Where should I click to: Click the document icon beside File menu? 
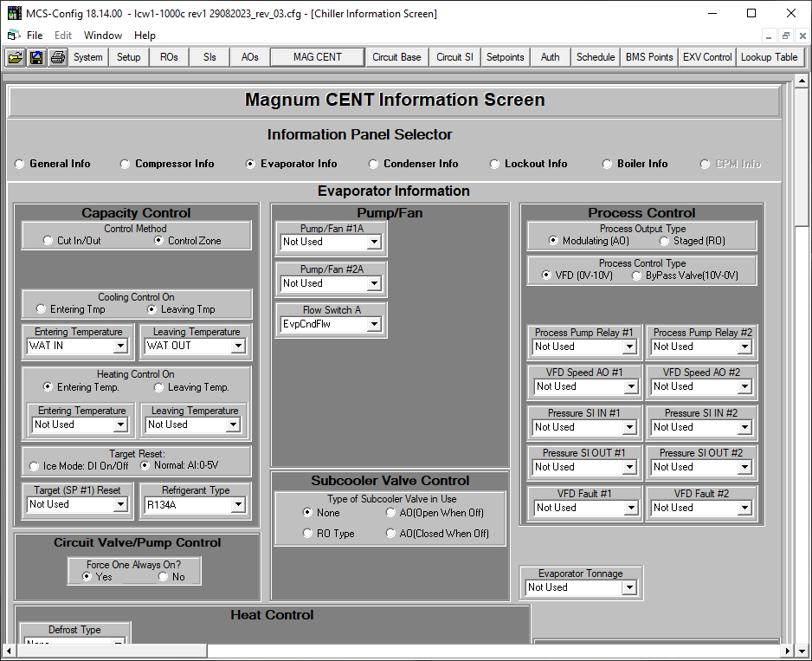click(x=12, y=36)
